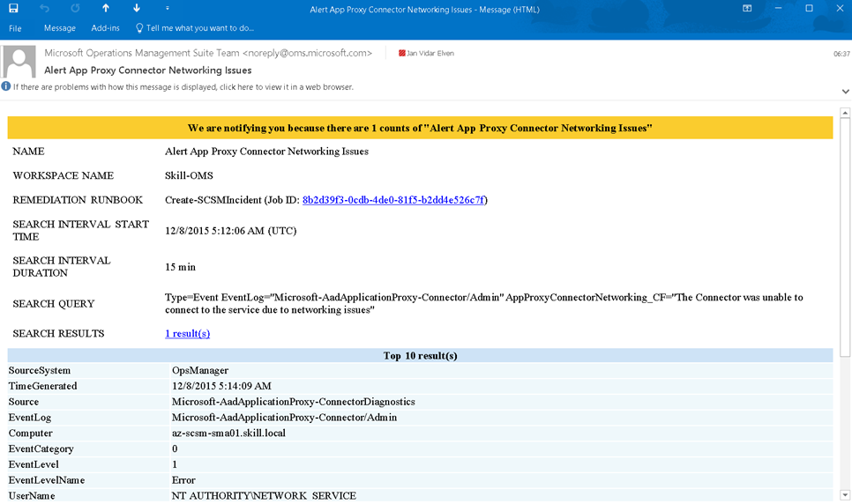Click the Skill-OMS workspace name value
The image size is (852, 504).
click(x=189, y=175)
